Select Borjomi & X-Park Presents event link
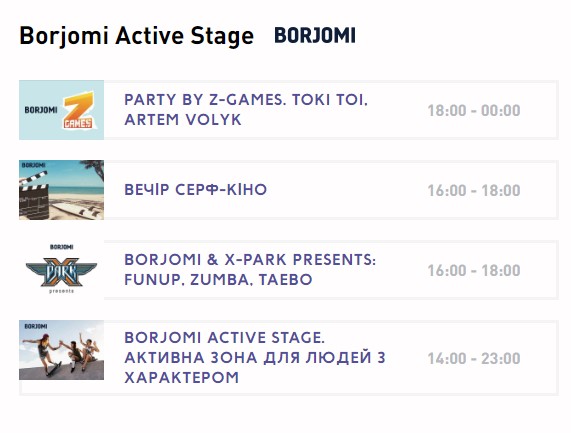Viewport: 571px width, 433px height. 250,270
